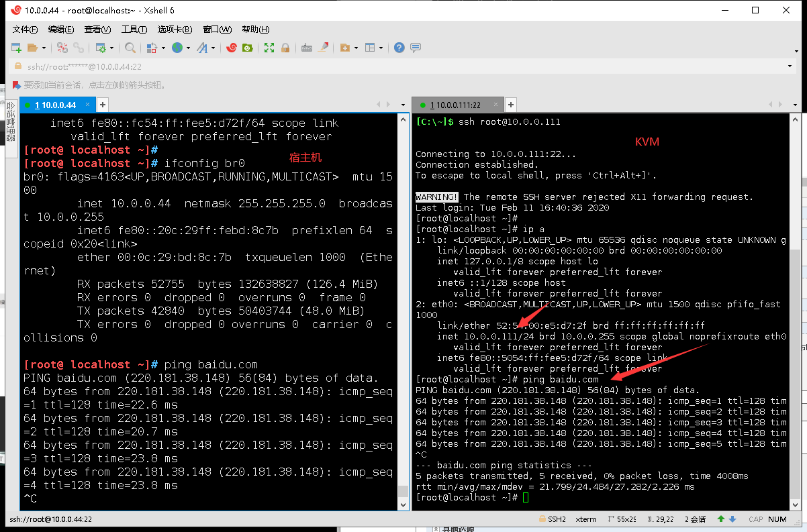Click the CAP indicator in status bar

[x=755, y=519]
